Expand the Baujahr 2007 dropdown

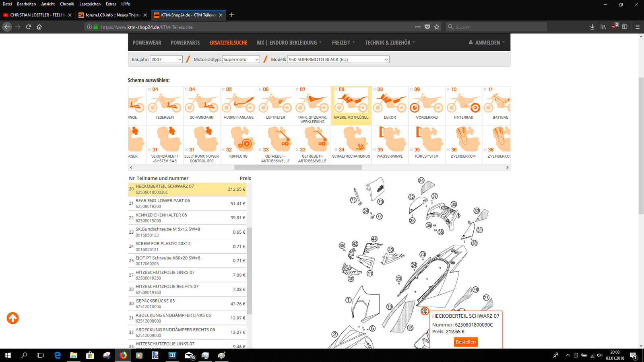(x=166, y=60)
